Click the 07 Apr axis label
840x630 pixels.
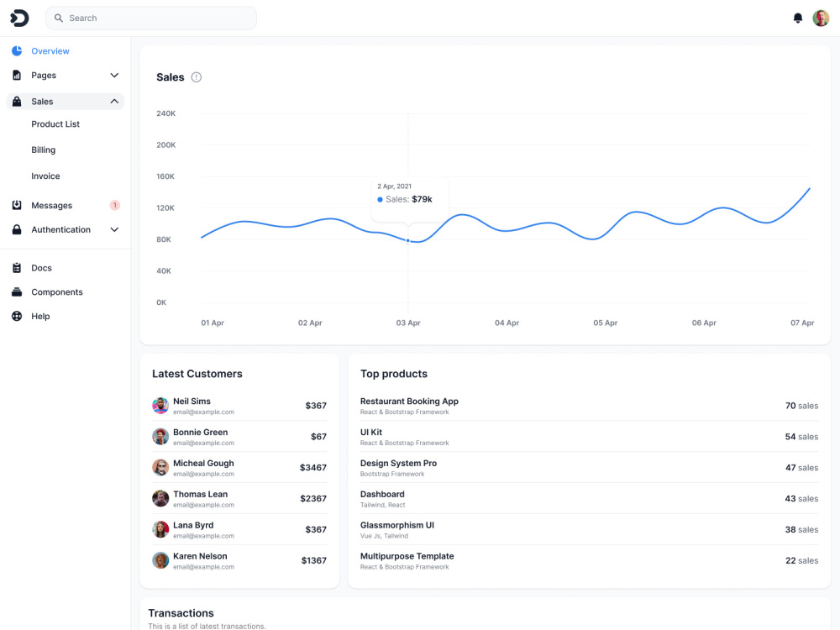pyautogui.click(x=802, y=323)
